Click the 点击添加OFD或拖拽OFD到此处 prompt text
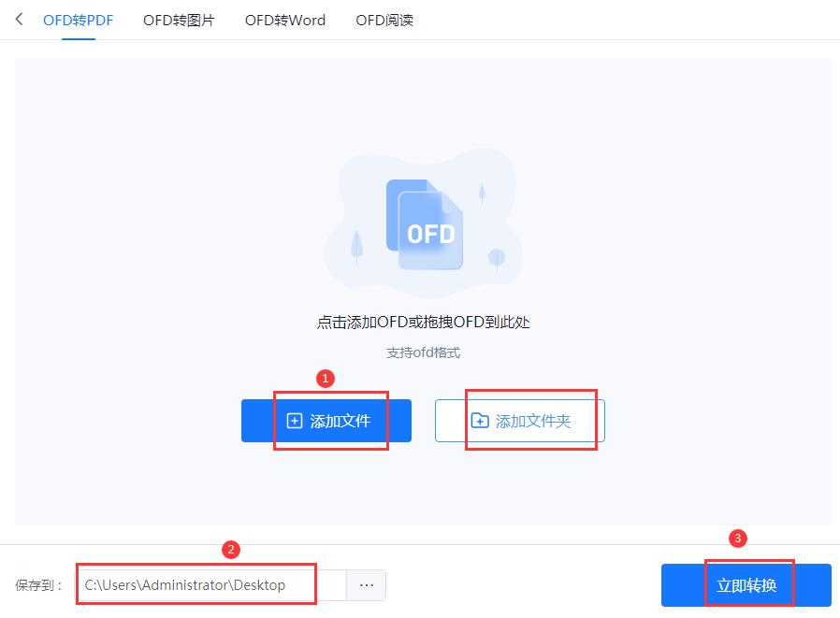The height and width of the screenshot is (618, 840). [x=423, y=322]
